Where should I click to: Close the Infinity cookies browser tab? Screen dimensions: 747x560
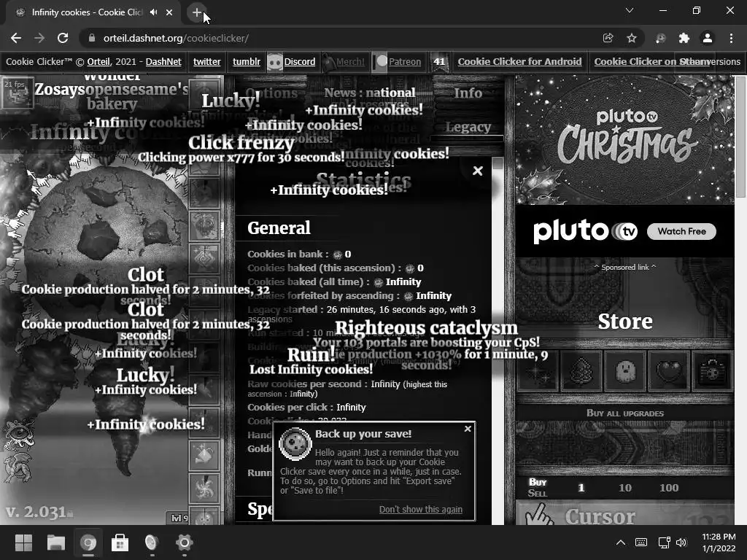169,12
